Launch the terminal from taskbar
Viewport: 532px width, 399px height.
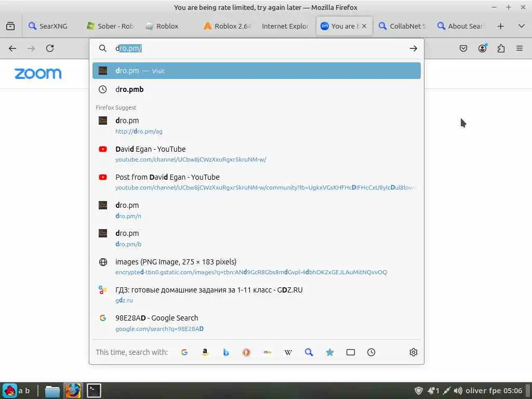[94, 391]
